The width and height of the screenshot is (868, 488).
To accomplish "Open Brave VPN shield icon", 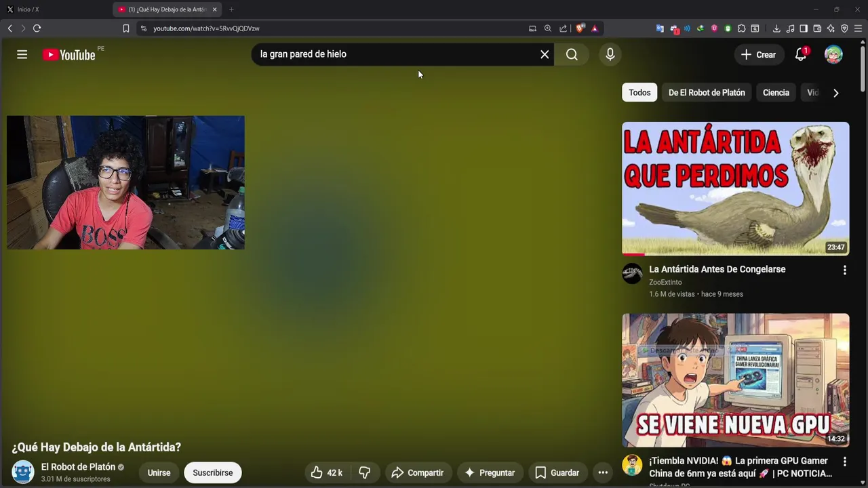I will point(844,28).
